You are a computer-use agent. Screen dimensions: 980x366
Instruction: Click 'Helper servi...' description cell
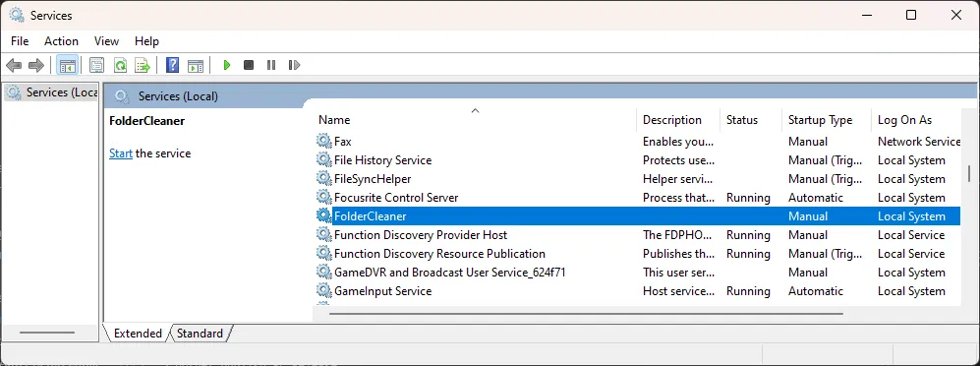coord(678,179)
